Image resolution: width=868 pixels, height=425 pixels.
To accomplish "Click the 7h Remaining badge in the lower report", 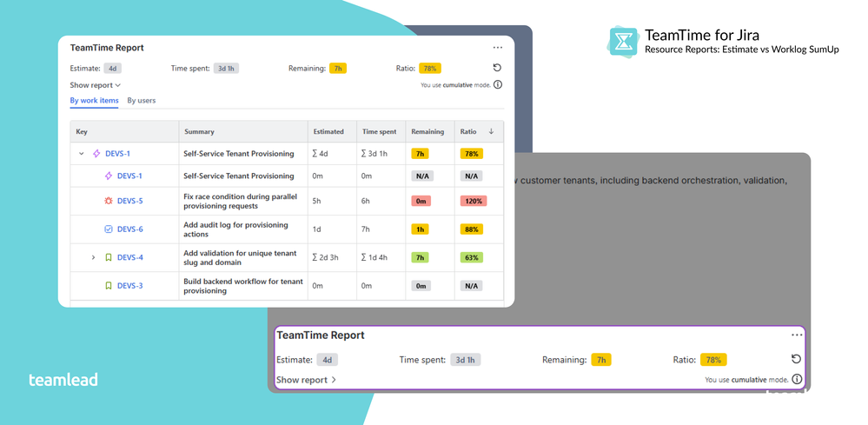I will [602, 360].
